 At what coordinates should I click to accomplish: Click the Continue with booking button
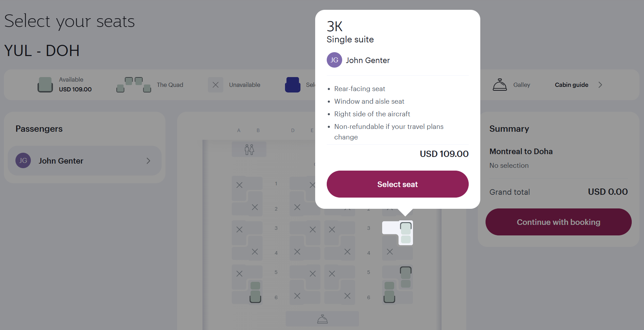558,222
